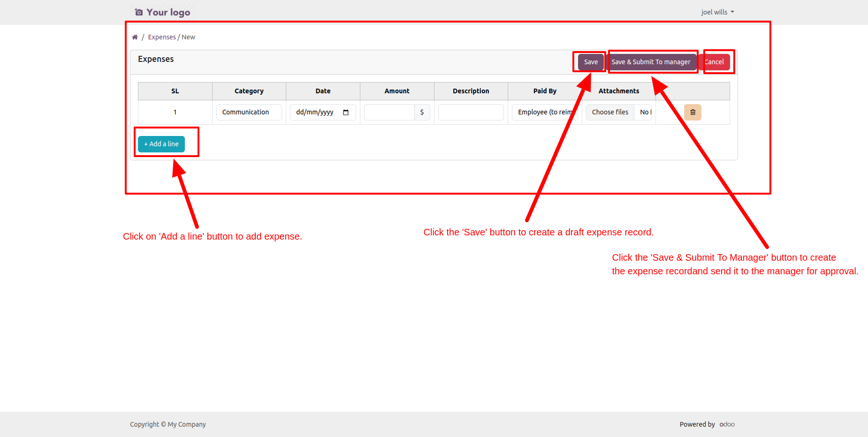Viewport: 868px width, 437px height.
Task: Click the 'New' breadcrumb item
Action: tap(188, 37)
